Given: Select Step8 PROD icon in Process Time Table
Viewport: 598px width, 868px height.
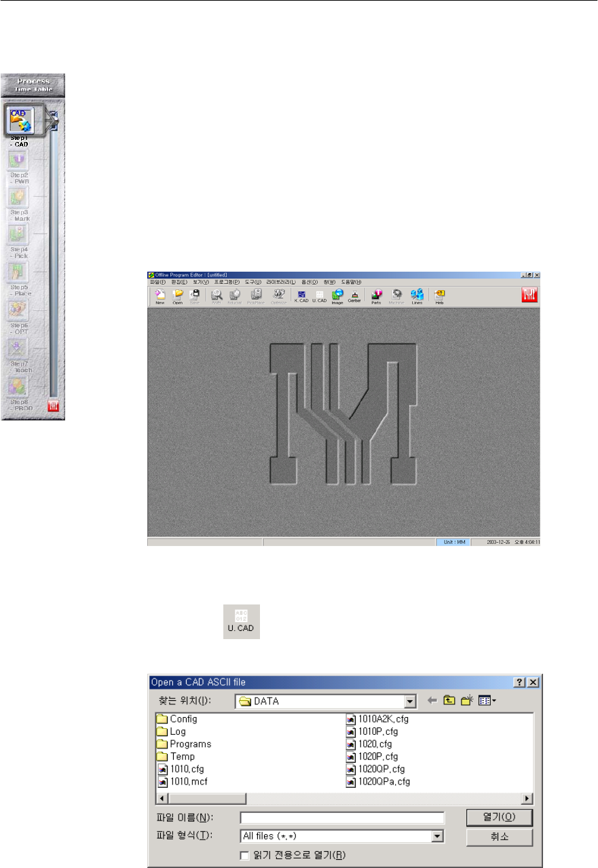Looking at the screenshot, I should (18, 387).
